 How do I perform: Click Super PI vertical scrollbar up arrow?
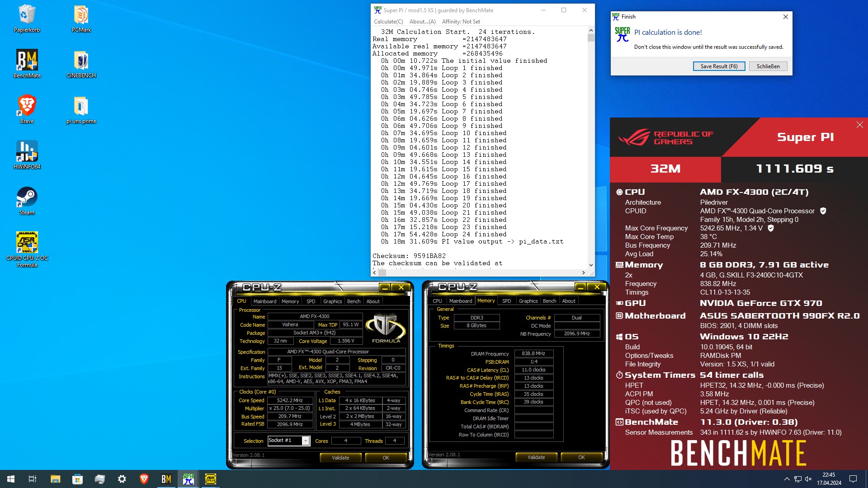pos(591,31)
